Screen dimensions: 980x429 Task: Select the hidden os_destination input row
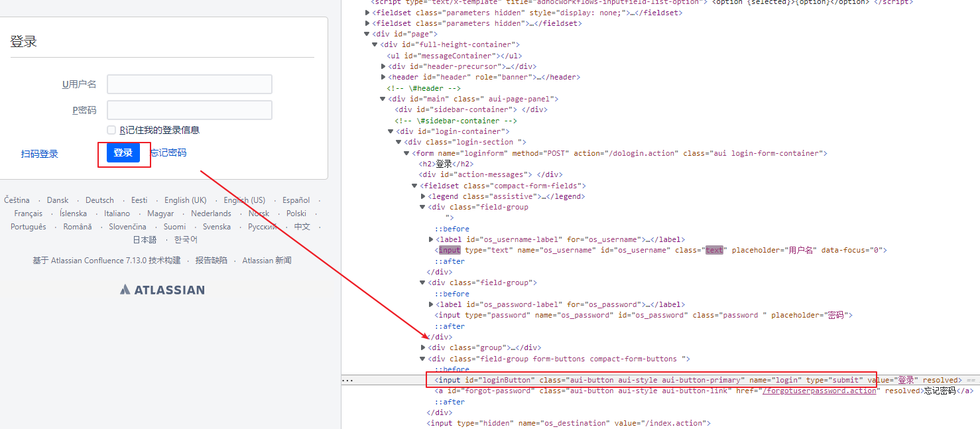pyautogui.click(x=569, y=423)
